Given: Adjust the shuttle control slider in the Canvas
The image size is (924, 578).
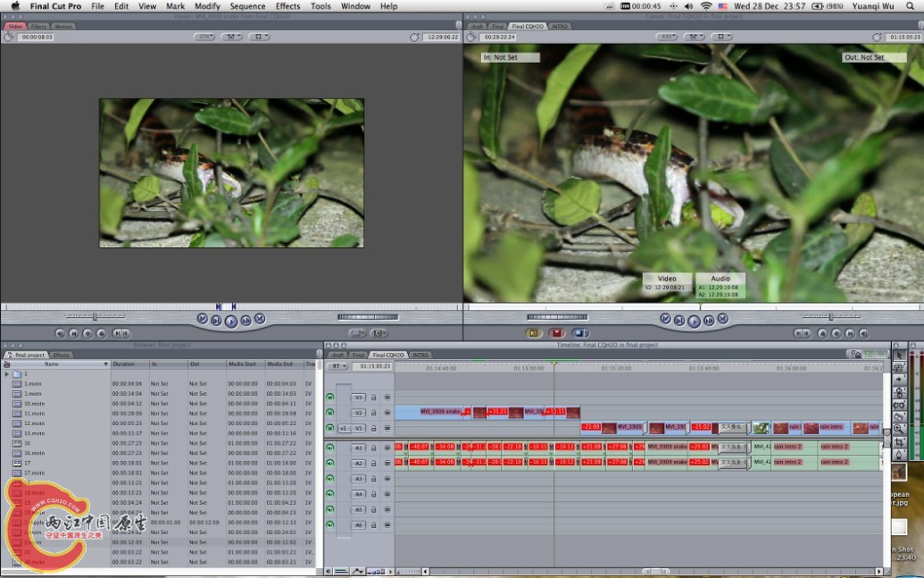Looking at the screenshot, I should click(x=831, y=317).
